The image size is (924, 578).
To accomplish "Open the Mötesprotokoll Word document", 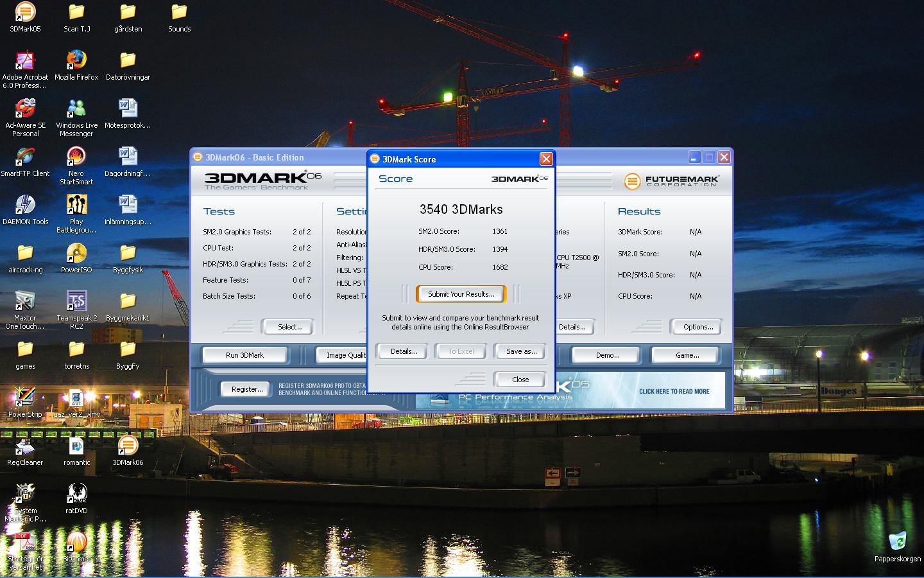I will 128,114.
